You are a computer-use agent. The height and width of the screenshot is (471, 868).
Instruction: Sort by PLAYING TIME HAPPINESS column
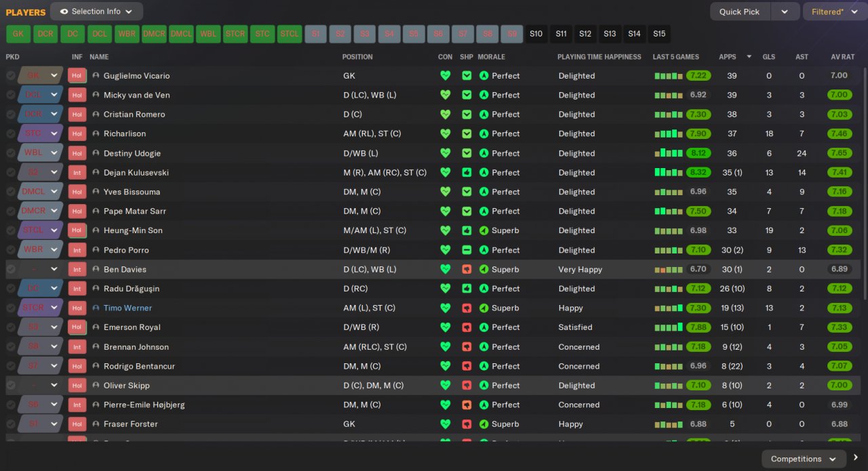(x=599, y=57)
